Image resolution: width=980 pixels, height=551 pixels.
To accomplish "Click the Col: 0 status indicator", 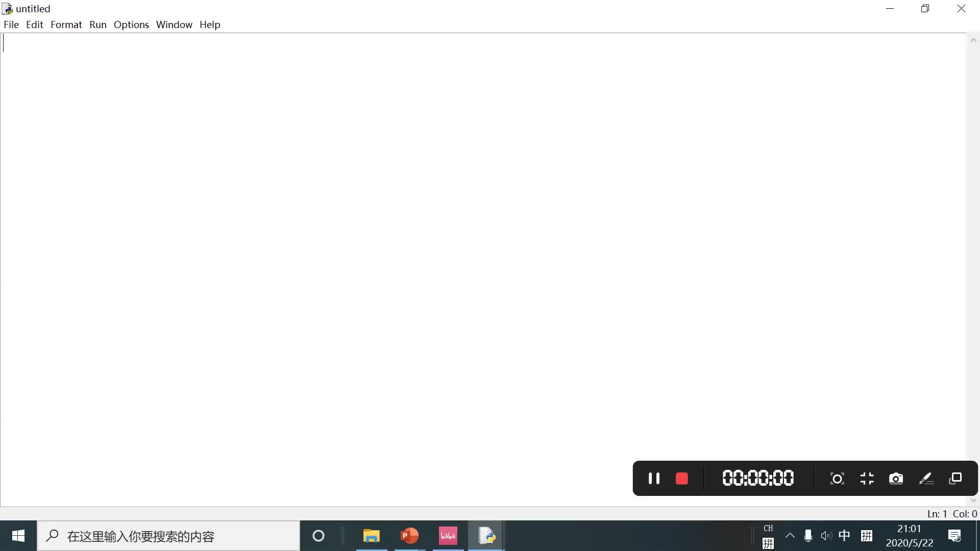I will pyautogui.click(x=965, y=514).
